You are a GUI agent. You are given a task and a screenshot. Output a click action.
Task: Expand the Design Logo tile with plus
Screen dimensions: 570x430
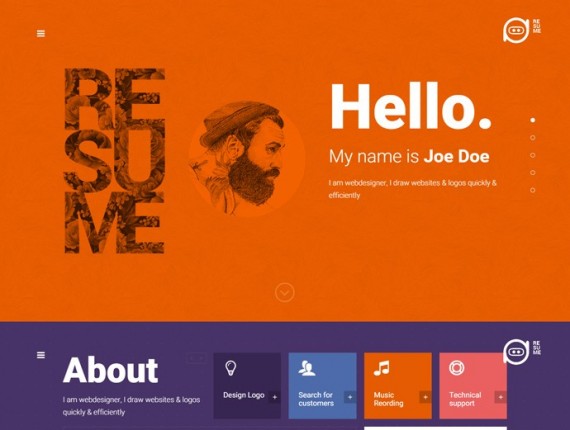[x=274, y=397]
